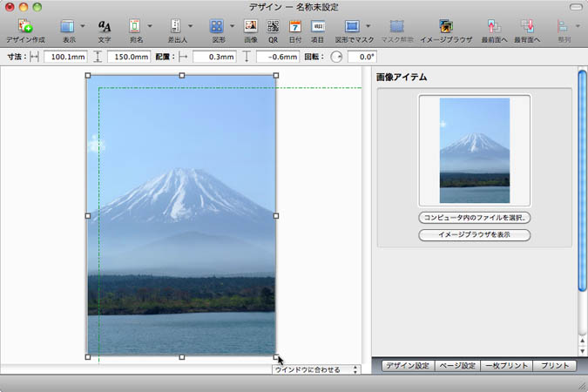Click the デザイン作成 toolbar icon
This screenshot has width=588, height=392.
pos(25,27)
